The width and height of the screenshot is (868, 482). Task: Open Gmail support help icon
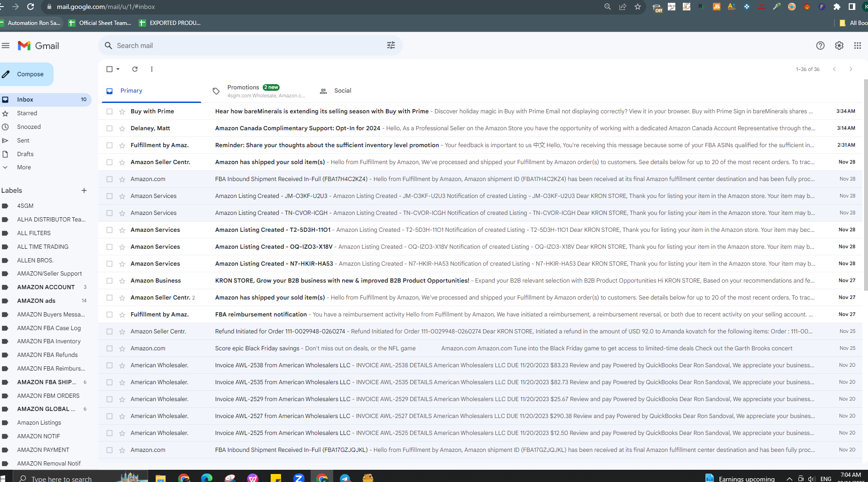point(820,46)
